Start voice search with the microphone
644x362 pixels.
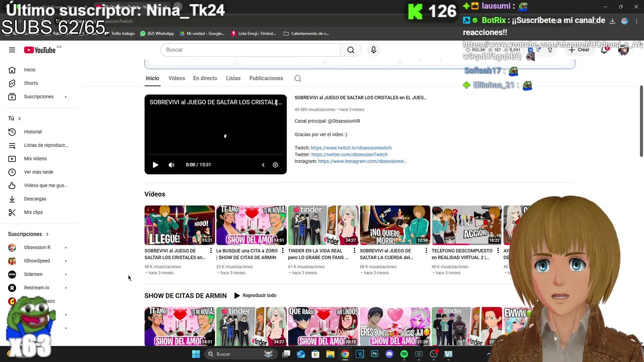pos(373,50)
